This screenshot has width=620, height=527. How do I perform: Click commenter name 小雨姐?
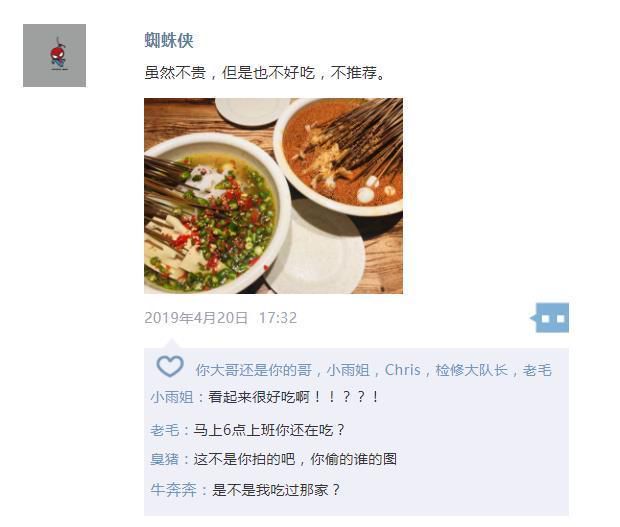[x=172, y=397]
